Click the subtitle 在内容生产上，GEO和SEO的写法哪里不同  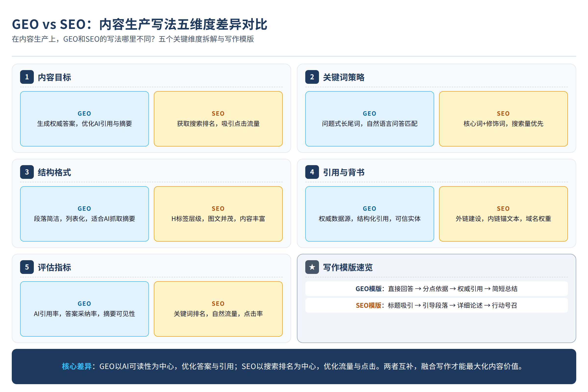pos(133,39)
